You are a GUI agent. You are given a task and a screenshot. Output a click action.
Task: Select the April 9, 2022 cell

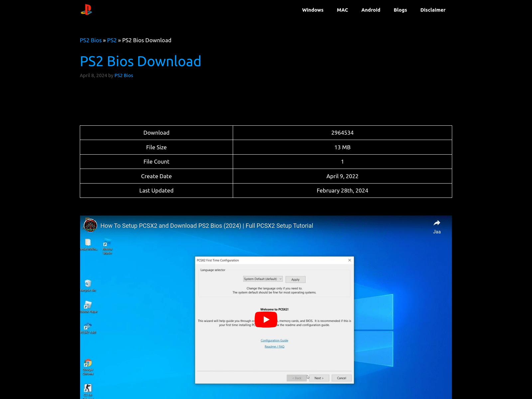pos(342,176)
